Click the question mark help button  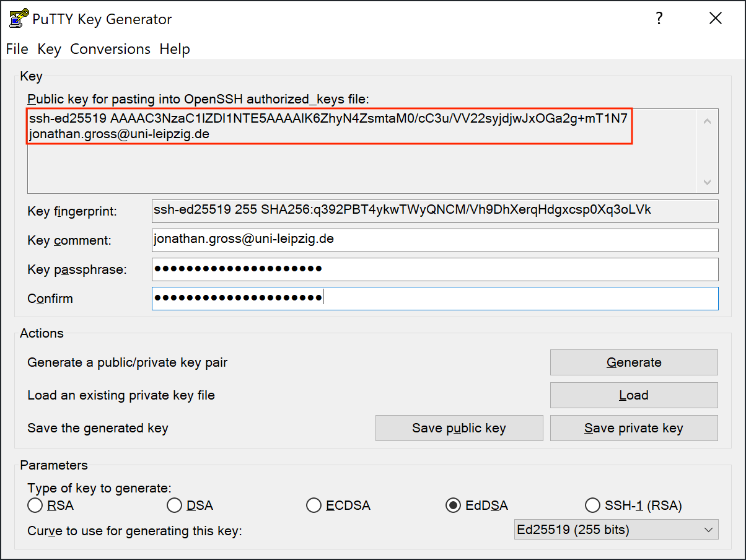(659, 19)
